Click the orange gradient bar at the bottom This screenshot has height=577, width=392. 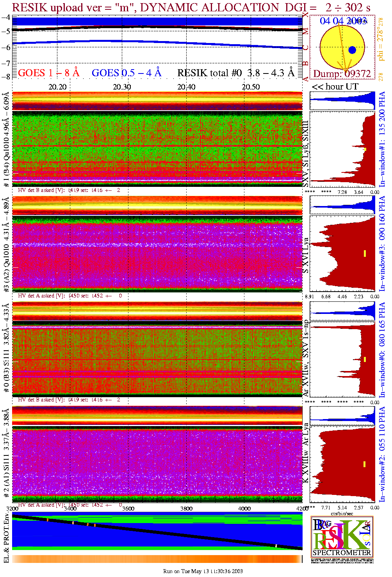pos(157,559)
